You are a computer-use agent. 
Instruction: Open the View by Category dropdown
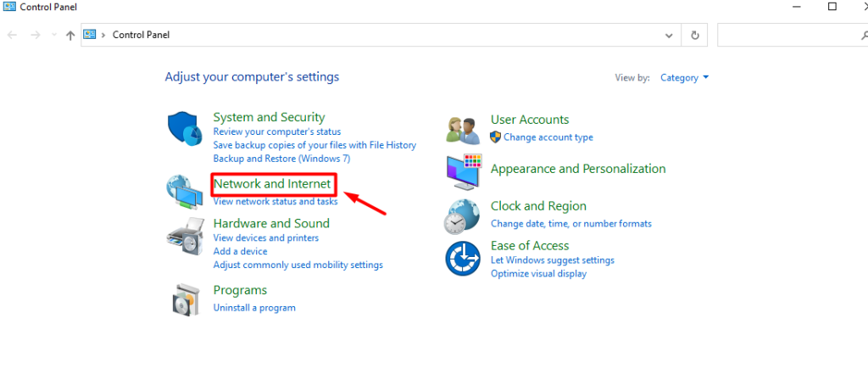(x=684, y=77)
